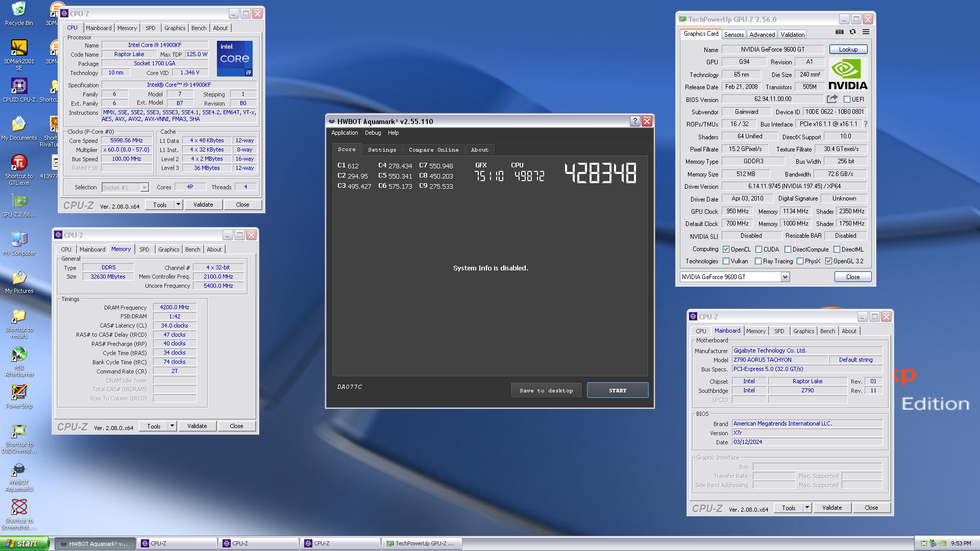980x551 pixels.
Task: Expand Tools dropdown arrow in Memory window
Action: click(x=172, y=426)
